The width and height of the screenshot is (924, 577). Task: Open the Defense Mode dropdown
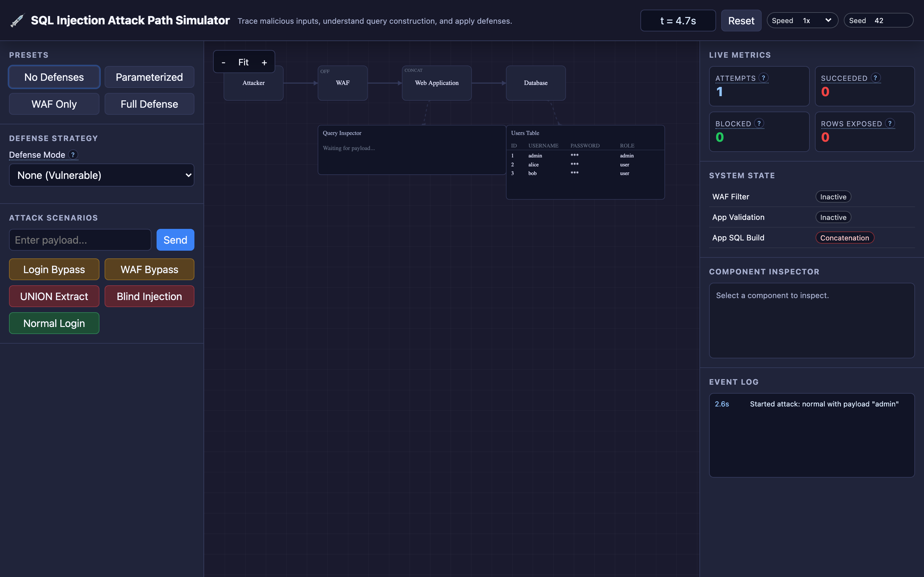pyautogui.click(x=102, y=175)
